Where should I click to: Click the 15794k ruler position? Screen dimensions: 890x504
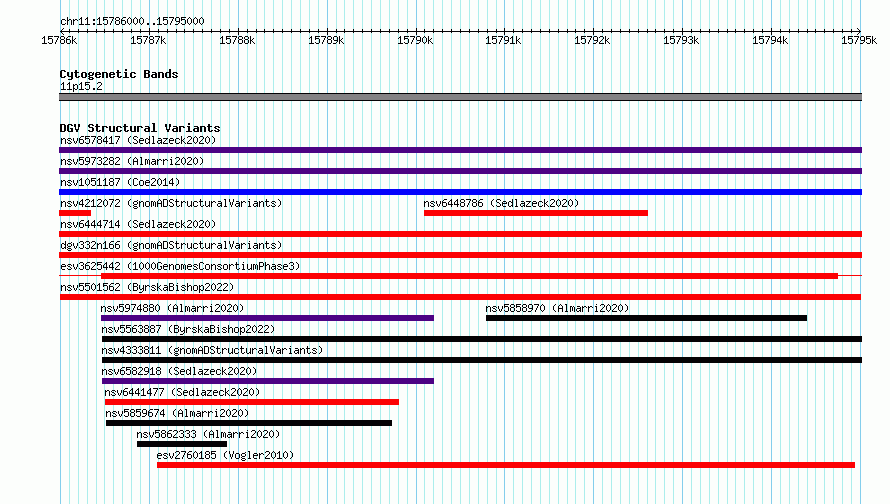point(770,40)
